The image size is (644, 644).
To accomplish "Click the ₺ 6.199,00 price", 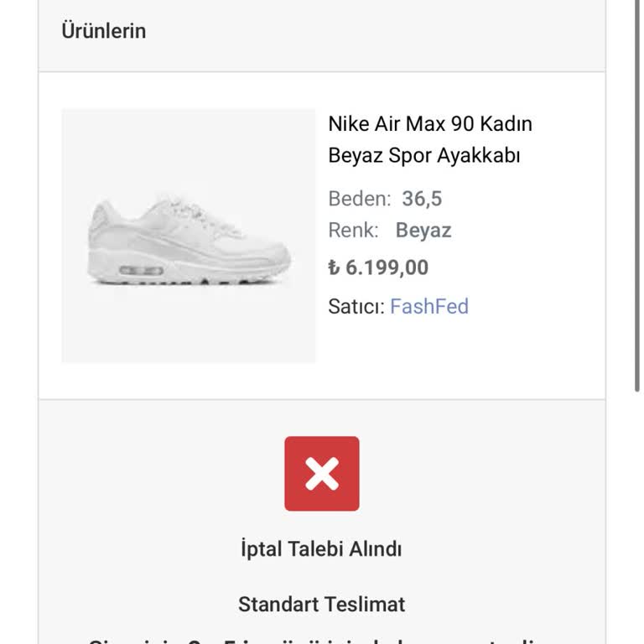I will tap(378, 267).
